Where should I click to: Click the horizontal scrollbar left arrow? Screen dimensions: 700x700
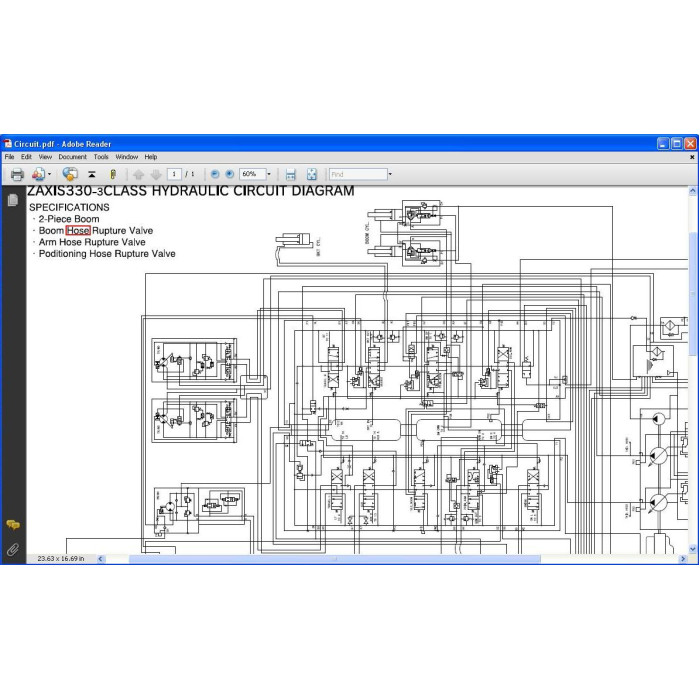(x=101, y=558)
